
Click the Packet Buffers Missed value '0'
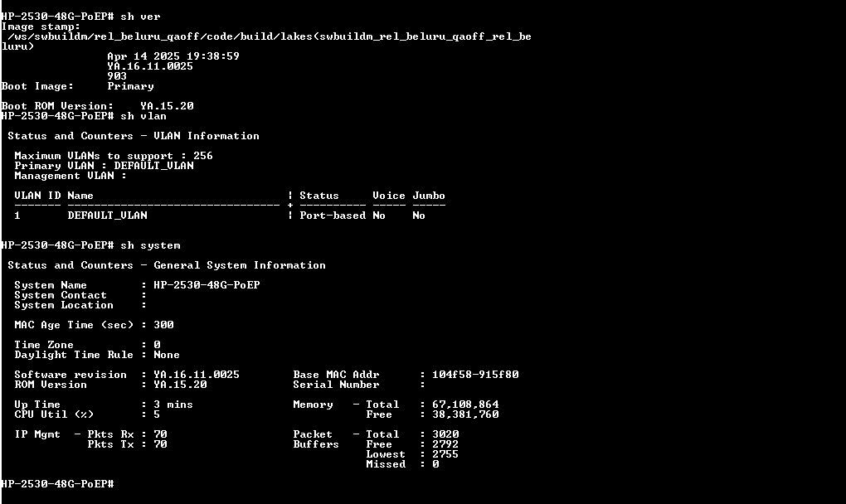point(435,464)
